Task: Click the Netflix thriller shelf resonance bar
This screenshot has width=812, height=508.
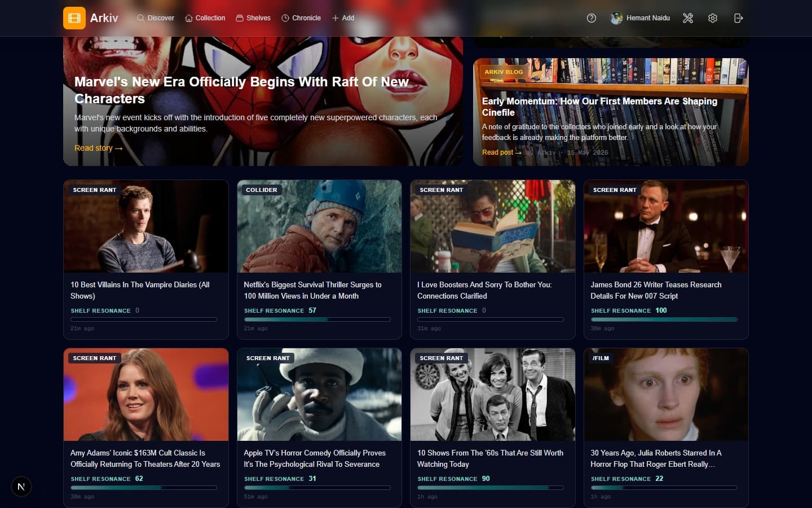Action: pos(317,319)
